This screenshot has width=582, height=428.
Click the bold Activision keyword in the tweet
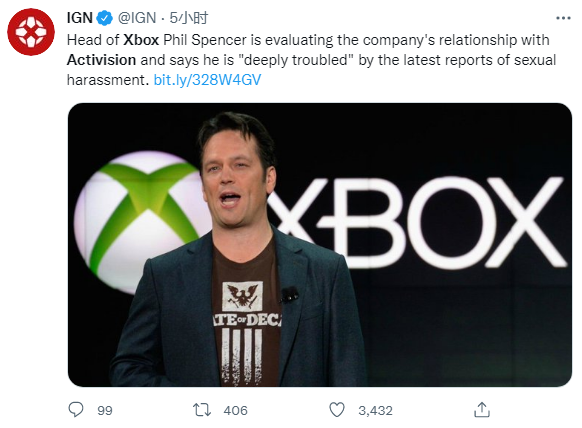(101, 60)
